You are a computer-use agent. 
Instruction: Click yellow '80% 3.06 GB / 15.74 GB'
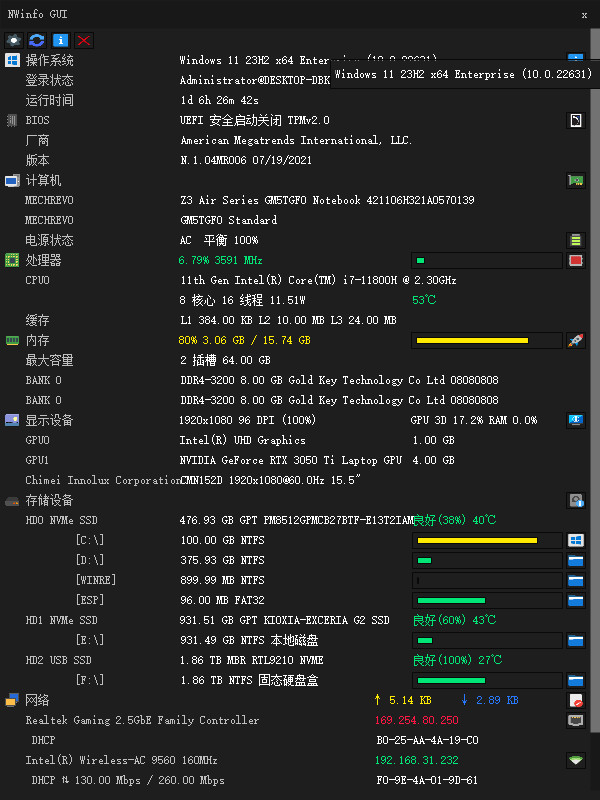click(x=244, y=340)
